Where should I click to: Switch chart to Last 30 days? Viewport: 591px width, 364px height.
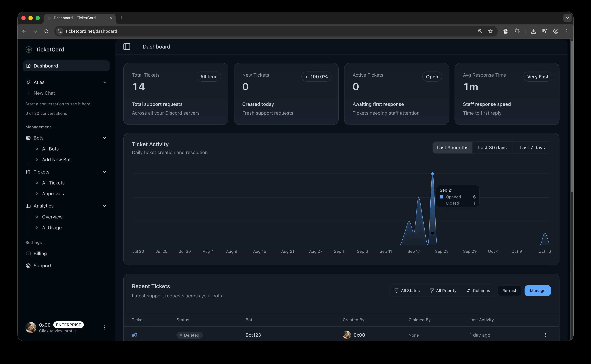pos(492,147)
